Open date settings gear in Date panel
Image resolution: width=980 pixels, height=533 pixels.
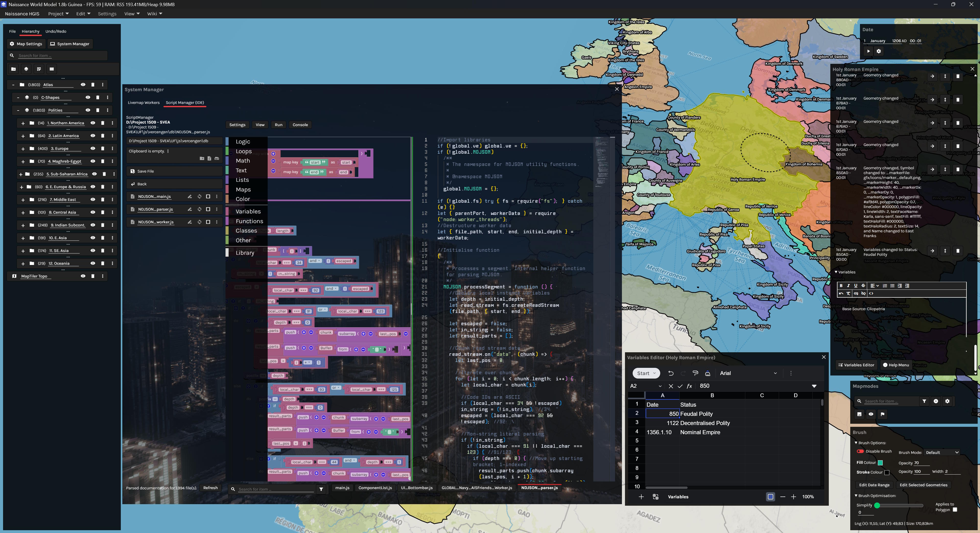pyautogui.click(x=879, y=51)
